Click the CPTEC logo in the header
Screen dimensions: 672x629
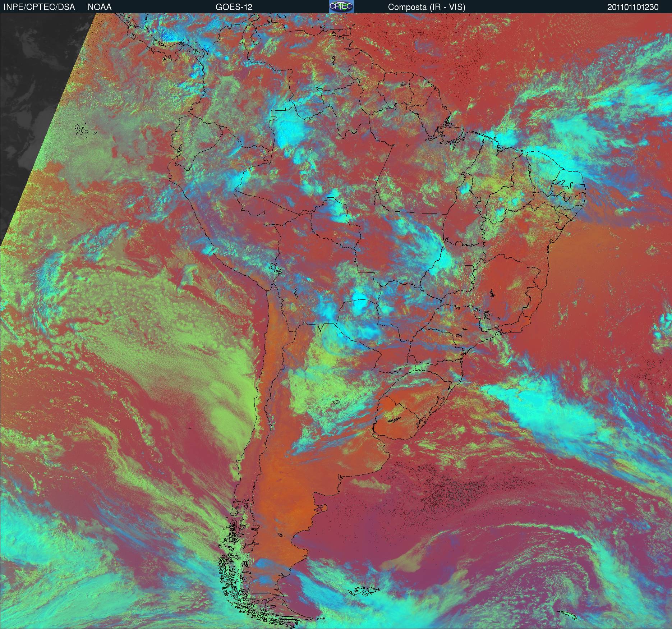click(x=341, y=7)
